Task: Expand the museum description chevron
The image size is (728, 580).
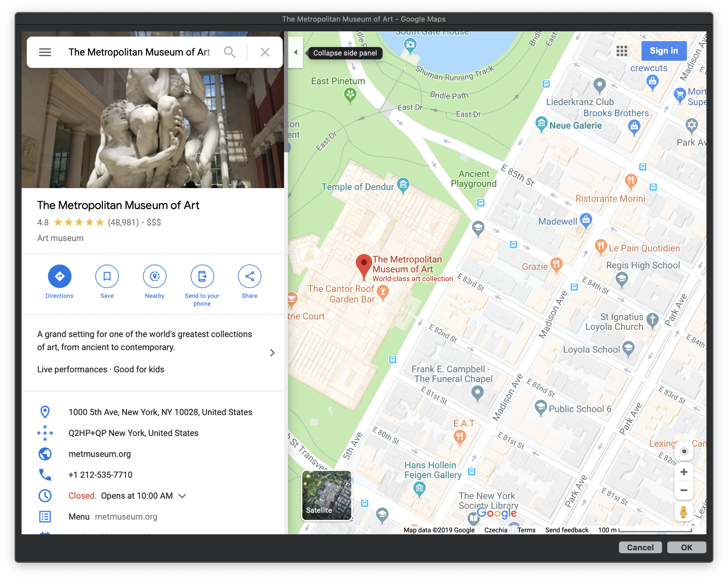Action: [272, 353]
